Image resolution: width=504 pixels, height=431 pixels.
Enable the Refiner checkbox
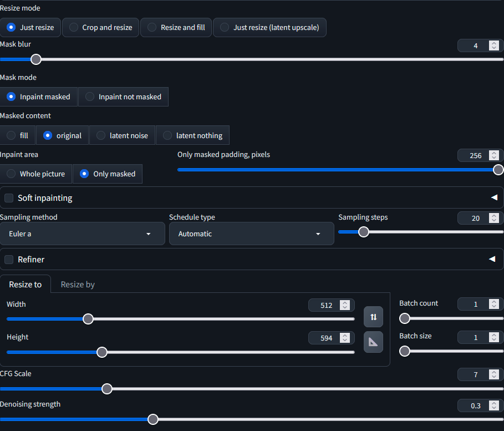click(x=9, y=260)
